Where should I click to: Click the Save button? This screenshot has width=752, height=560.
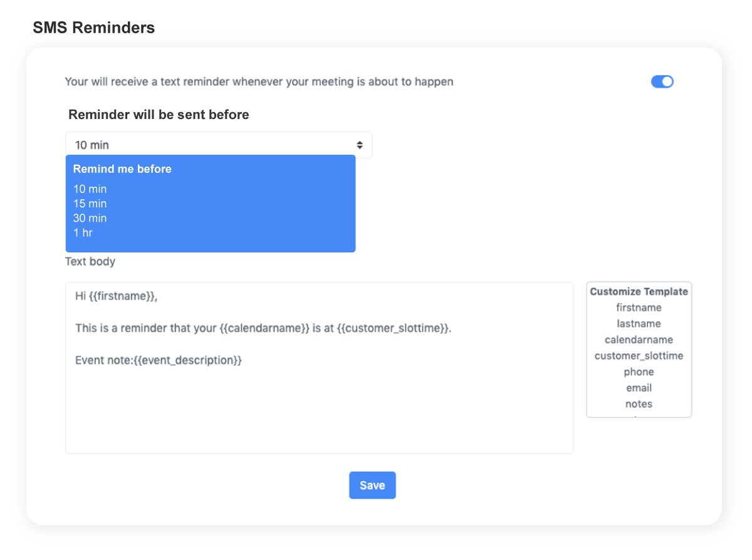tap(372, 485)
